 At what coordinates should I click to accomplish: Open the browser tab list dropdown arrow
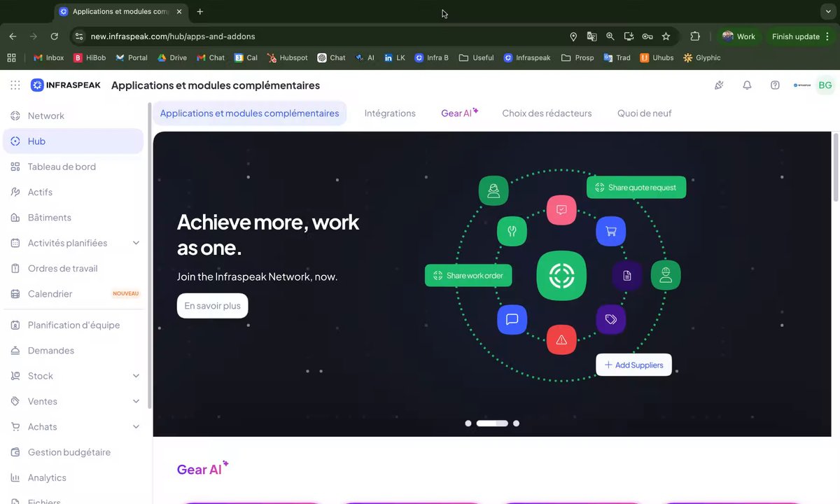coord(829,12)
